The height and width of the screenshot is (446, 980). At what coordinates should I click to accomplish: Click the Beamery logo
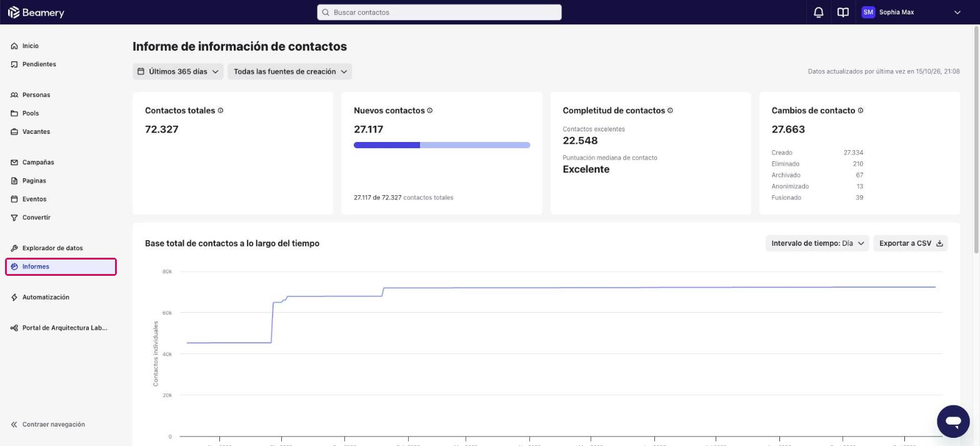(x=36, y=13)
